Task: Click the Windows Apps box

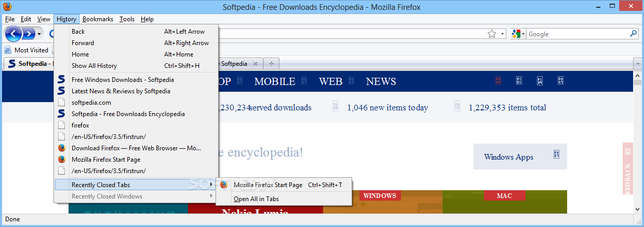Action: click(520, 157)
